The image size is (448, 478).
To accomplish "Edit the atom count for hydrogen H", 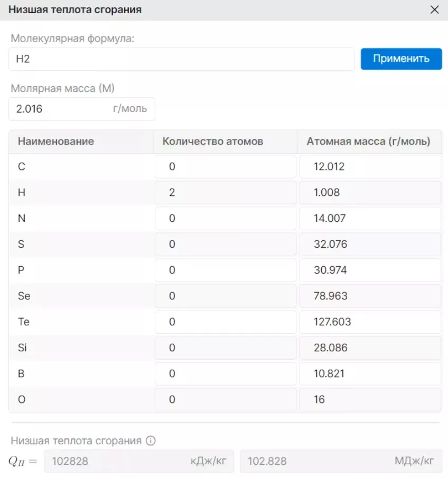I will [x=226, y=192].
